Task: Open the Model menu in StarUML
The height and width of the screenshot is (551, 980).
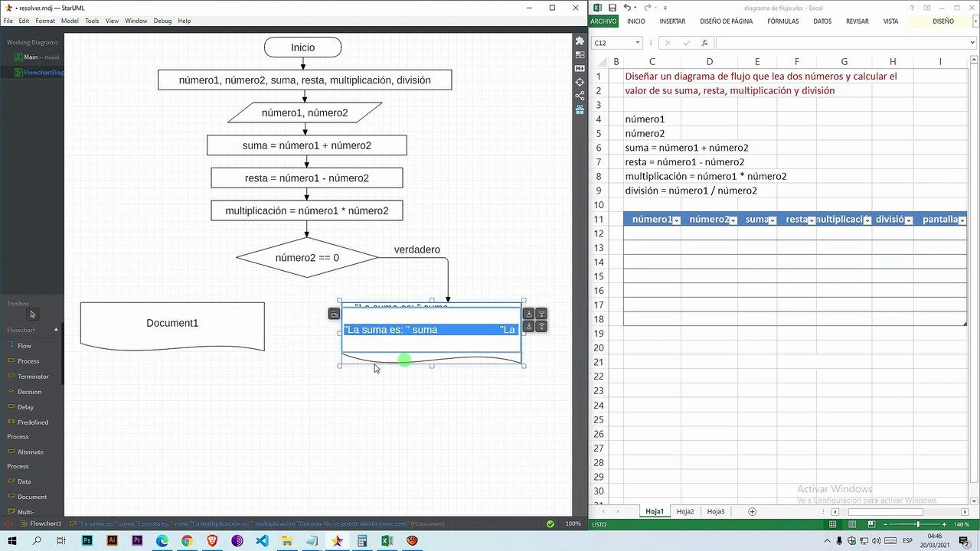Action: [x=70, y=21]
